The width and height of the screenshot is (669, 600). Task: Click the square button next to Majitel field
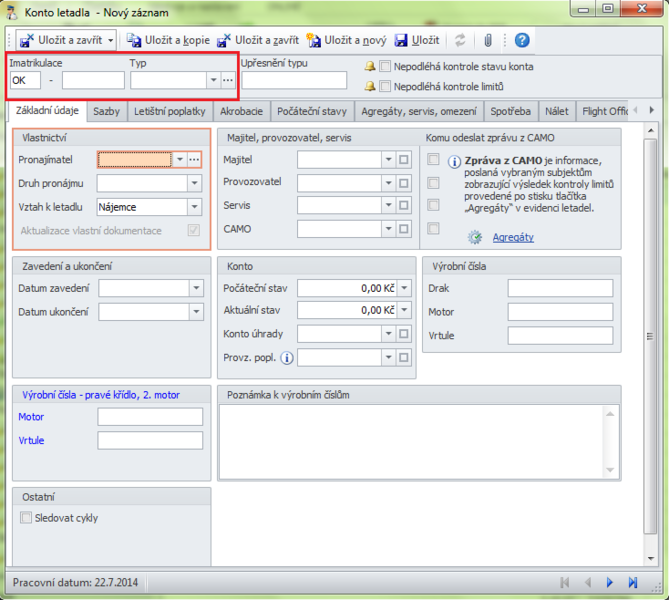pos(404,159)
